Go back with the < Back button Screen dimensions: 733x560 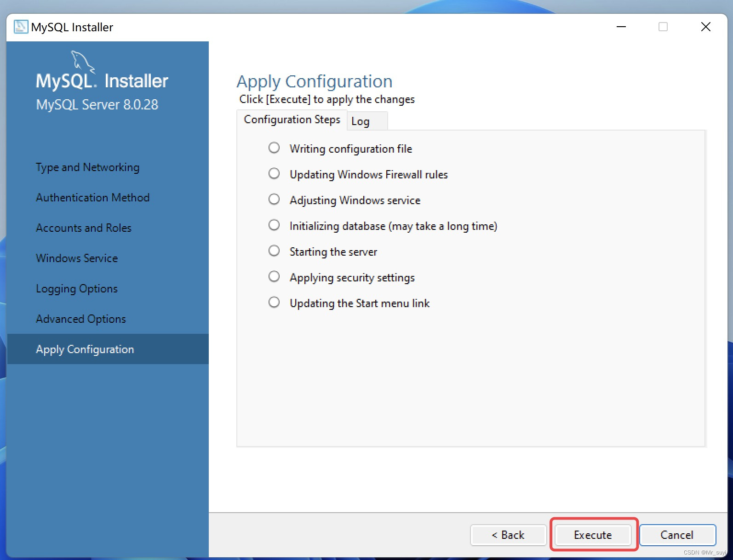(508, 535)
